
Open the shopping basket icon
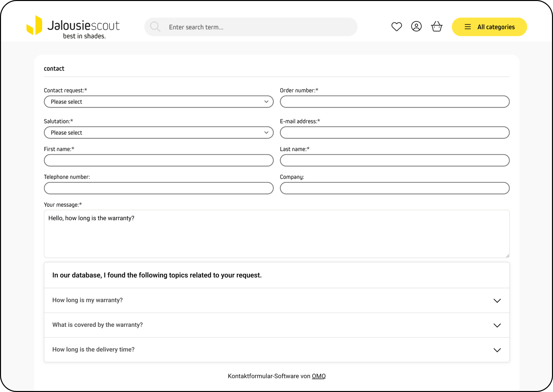[436, 27]
